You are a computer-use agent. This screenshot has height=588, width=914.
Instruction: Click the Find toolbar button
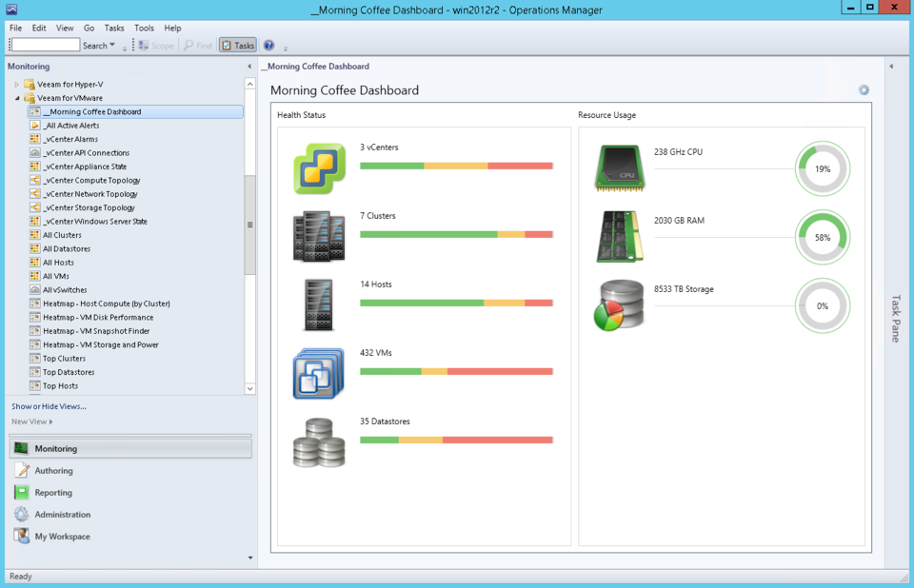(x=198, y=46)
